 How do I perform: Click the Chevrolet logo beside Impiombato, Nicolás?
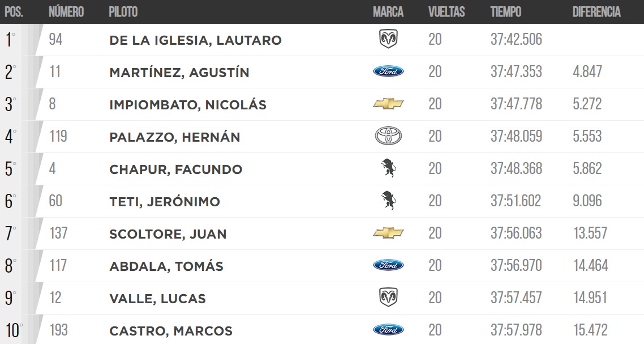click(x=388, y=104)
